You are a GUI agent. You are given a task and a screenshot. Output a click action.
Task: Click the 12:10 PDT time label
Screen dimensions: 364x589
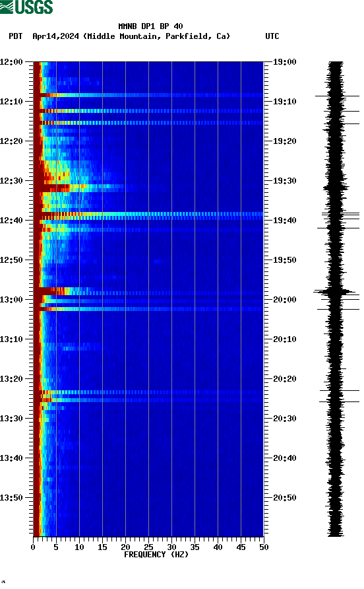(12, 102)
